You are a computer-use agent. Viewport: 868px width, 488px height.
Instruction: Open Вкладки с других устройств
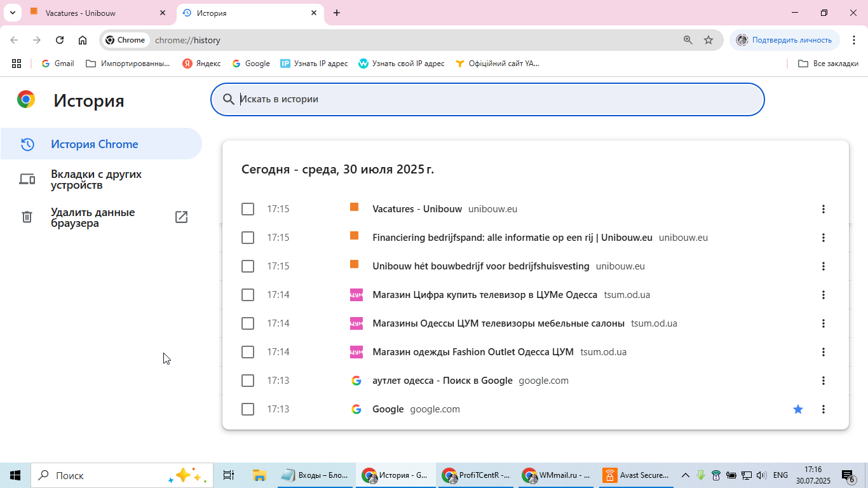pos(101,179)
